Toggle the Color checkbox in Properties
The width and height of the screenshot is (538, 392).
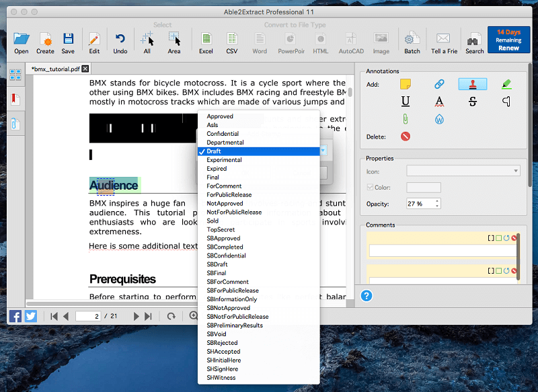[370, 187]
